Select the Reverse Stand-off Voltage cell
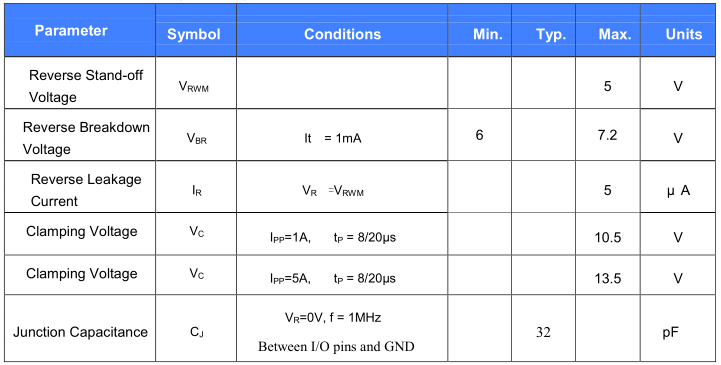721x365 pixels. point(80,83)
